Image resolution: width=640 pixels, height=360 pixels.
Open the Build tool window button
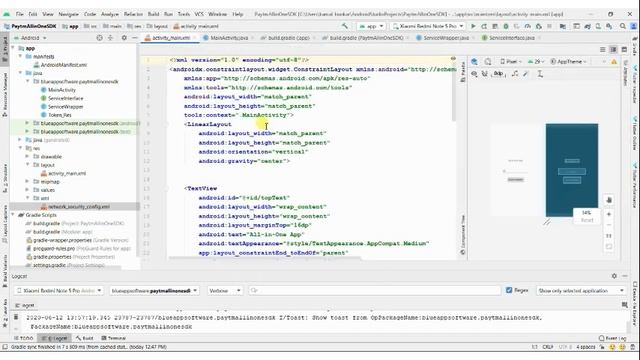coord(85,338)
